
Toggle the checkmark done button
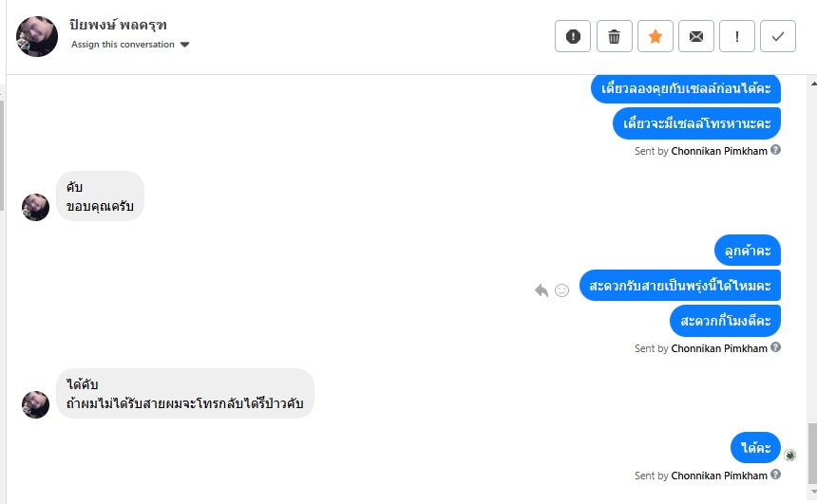(x=778, y=36)
